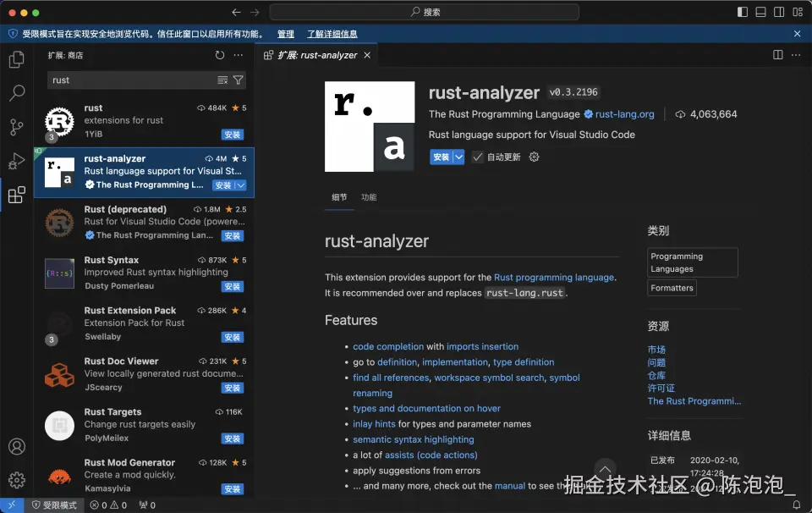Close the restricted mode banner
812x513 pixels.
pyautogui.click(x=797, y=34)
